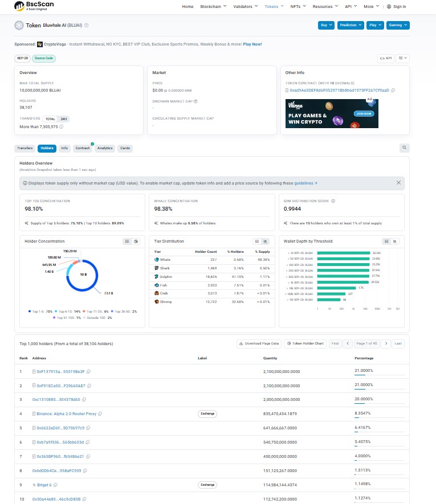The image size is (436, 504).
Task: Select the Holders tab
Action: tap(47, 148)
